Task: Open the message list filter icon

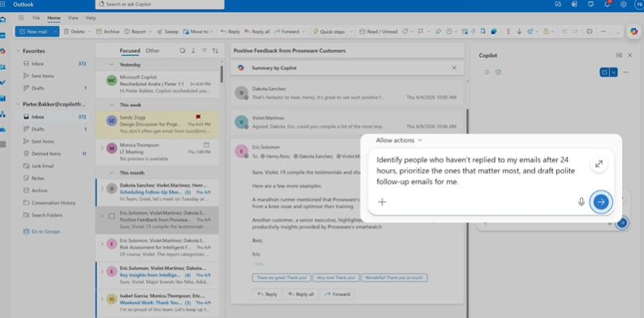Action: tap(204, 50)
